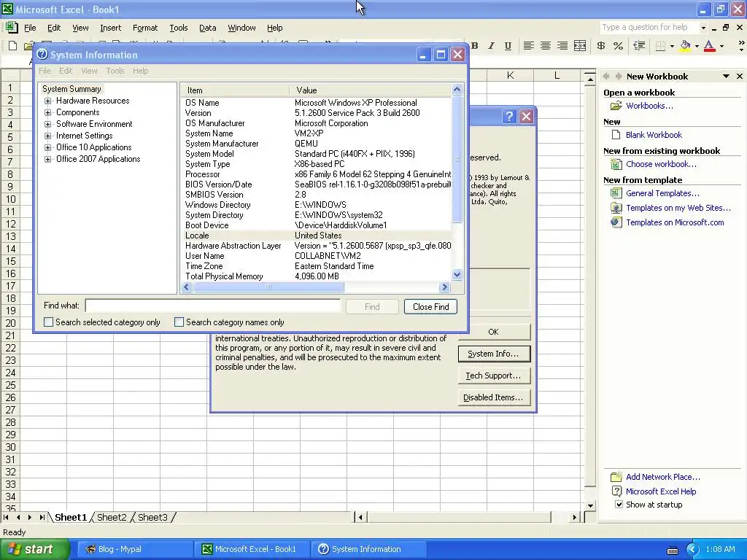
Task: Apply Currency style format
Action: (x=601, y=46)
